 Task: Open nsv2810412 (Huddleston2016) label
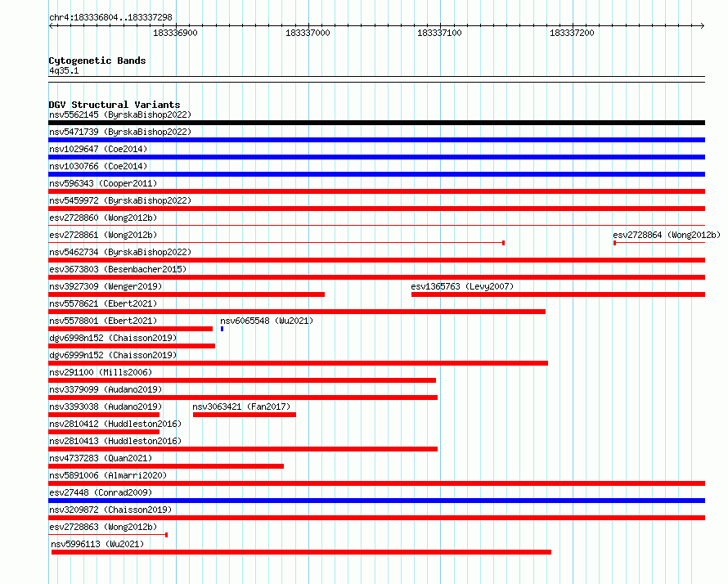coord(115,424)
